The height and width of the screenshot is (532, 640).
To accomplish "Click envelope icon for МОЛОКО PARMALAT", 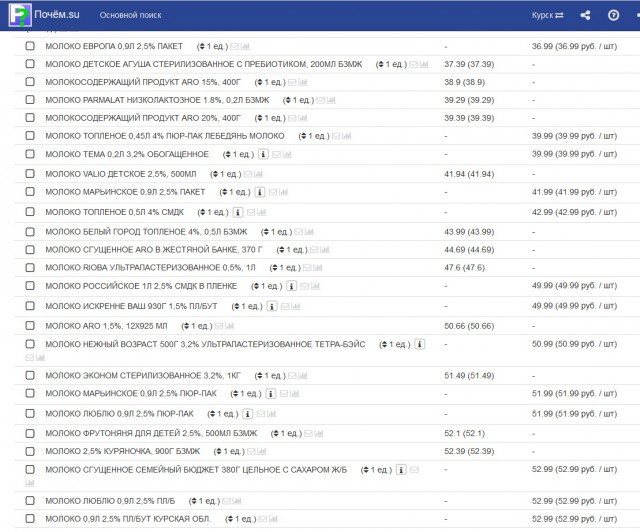I will pos(320,100).
